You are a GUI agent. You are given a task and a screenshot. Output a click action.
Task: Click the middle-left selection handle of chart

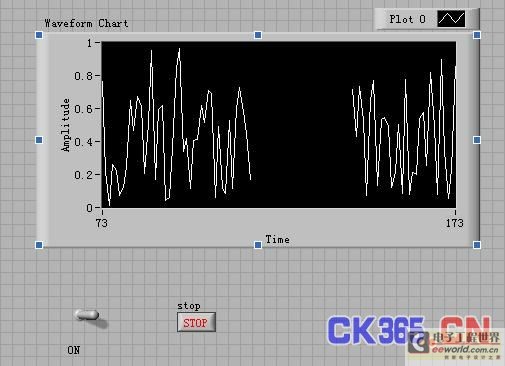pyautogui.click(x=39, y=140)
